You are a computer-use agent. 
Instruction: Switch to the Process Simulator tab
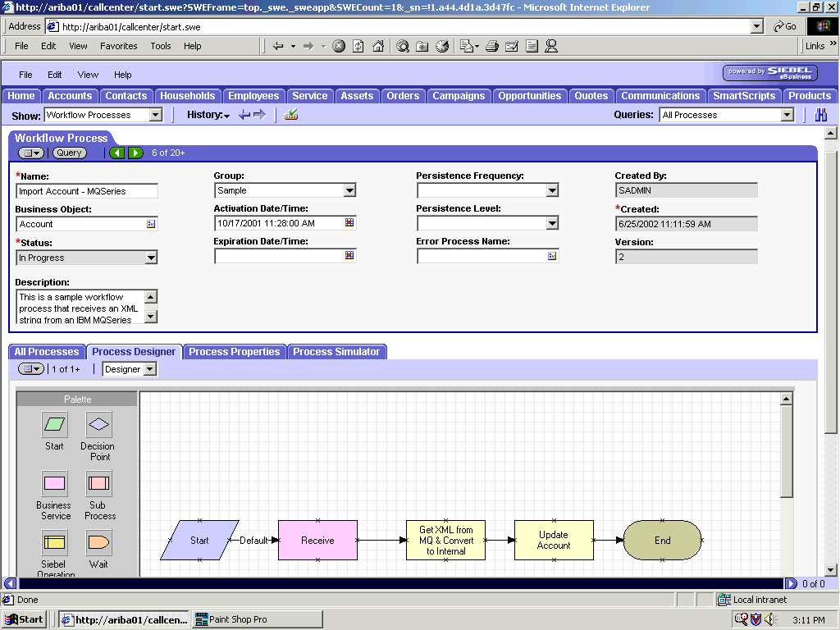(x=338, y=351)
